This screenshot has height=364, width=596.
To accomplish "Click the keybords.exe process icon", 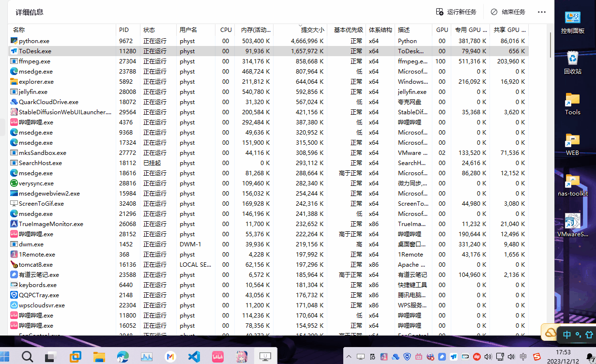I will (14, 285).
